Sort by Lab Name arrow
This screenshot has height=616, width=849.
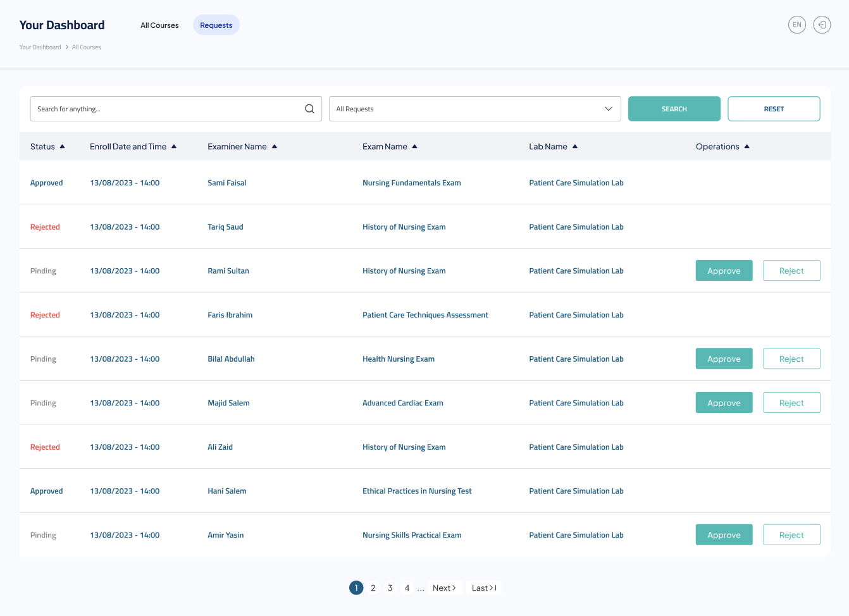[575, 147]
